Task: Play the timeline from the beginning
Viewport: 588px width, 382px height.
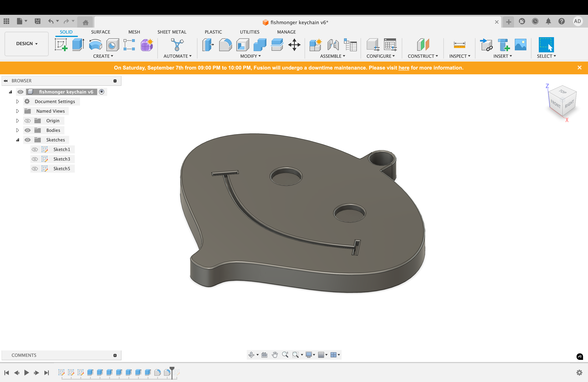Action: 26,373
